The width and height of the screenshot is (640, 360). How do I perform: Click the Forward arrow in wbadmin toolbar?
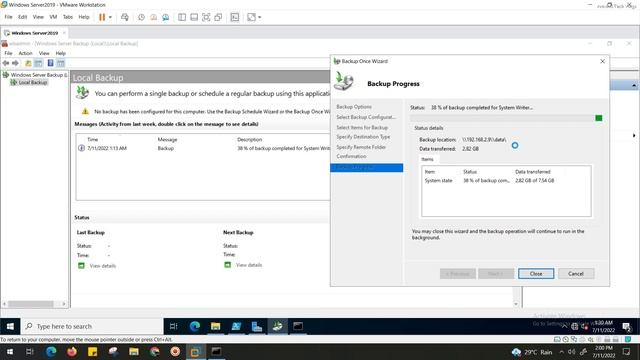(16, 63)
